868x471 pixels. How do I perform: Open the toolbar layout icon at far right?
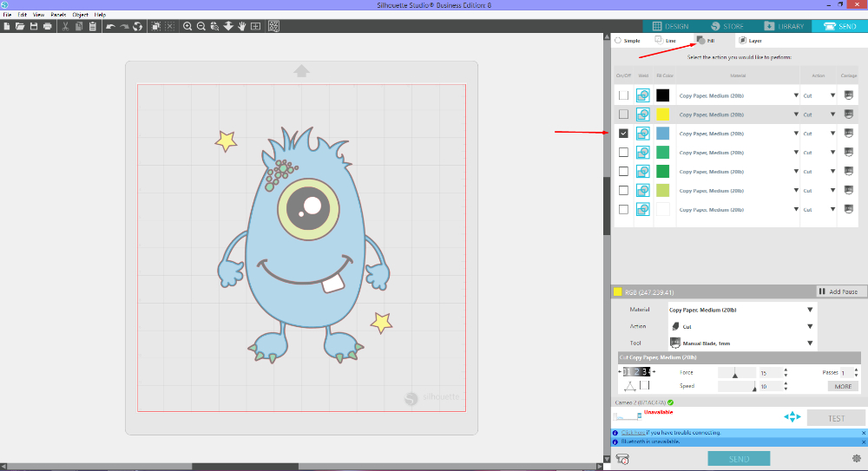tap(273, 26)
